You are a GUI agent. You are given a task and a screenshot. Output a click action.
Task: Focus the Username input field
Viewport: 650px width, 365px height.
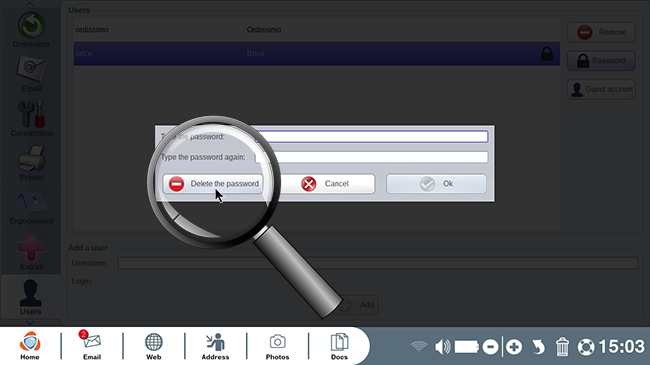point(378,263)
